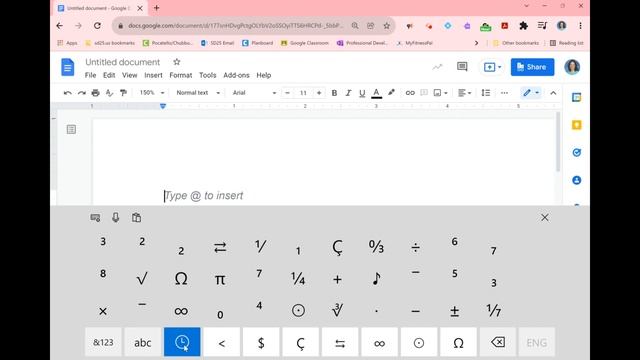Open Google Keep in side panel

576,125
